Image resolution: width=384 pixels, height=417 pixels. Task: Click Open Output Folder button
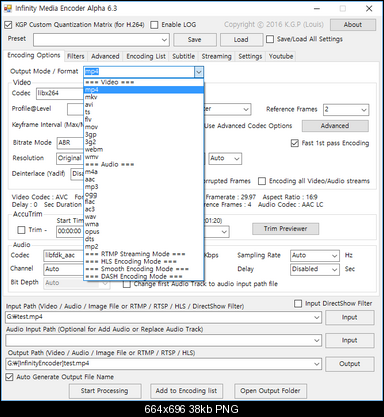270,391
